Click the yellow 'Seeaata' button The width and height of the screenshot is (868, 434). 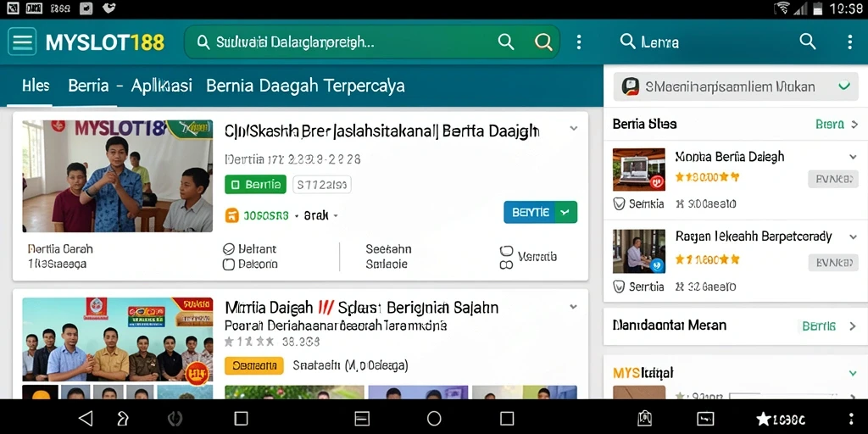coord(254,365)
